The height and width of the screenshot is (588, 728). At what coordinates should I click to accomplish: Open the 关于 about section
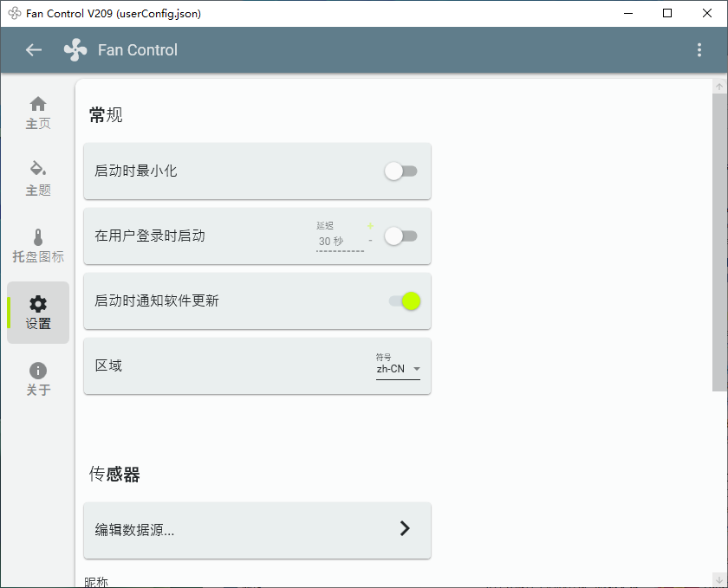click(38, 378)
